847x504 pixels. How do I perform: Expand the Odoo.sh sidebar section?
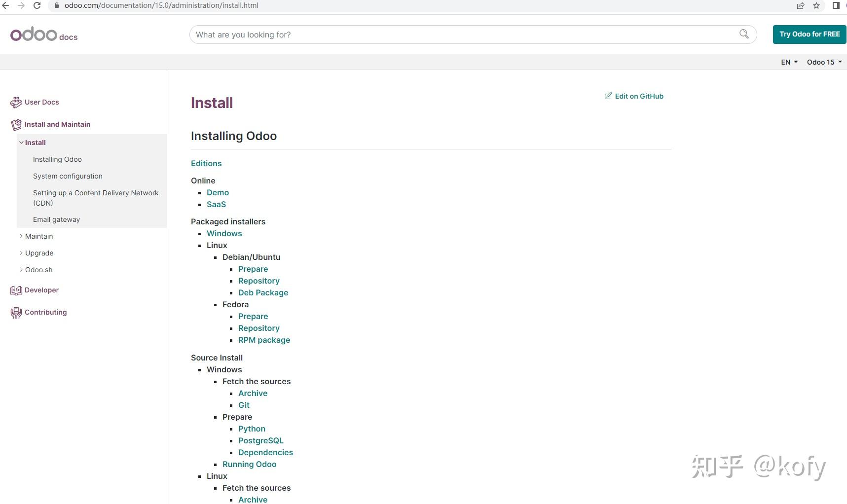pyautogui.click(x=21, y=270)
